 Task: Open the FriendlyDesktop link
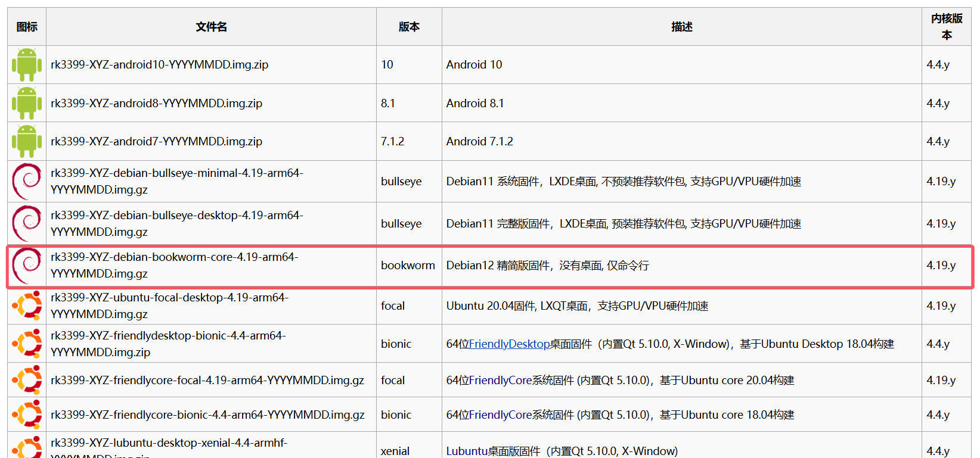[509, 344]
